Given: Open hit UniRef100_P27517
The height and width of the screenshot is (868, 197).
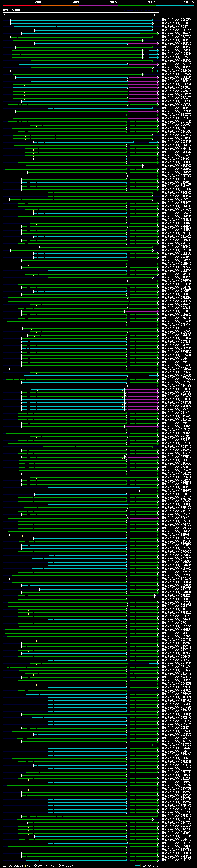Looking at the screenshot, I should tap(177, 57).
